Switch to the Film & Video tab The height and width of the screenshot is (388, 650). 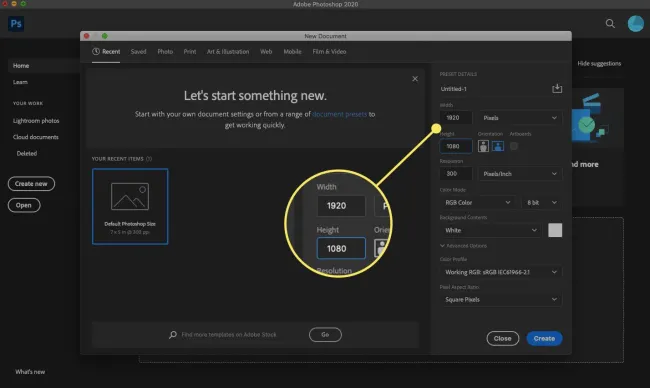pos(329,52)
